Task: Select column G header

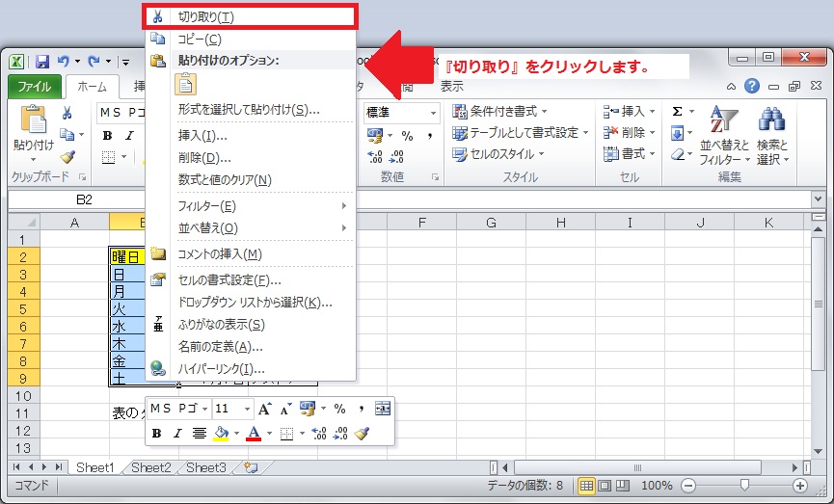Action: point(491,223)
